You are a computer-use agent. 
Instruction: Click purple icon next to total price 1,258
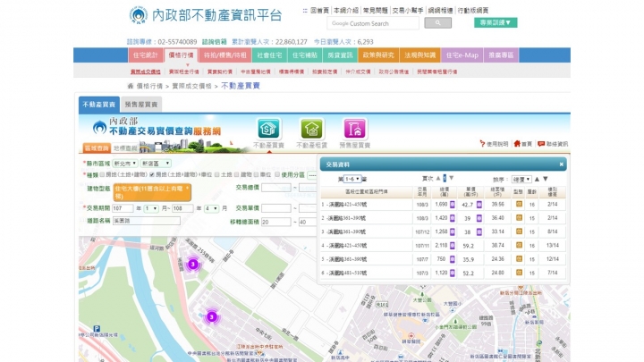click(x=453, y=232)
